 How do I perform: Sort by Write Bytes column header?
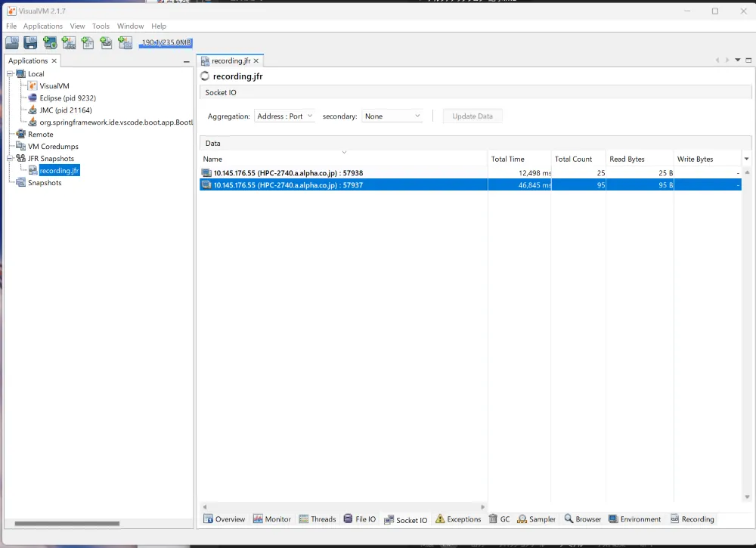pyautogui.click(x=708, y=159)
